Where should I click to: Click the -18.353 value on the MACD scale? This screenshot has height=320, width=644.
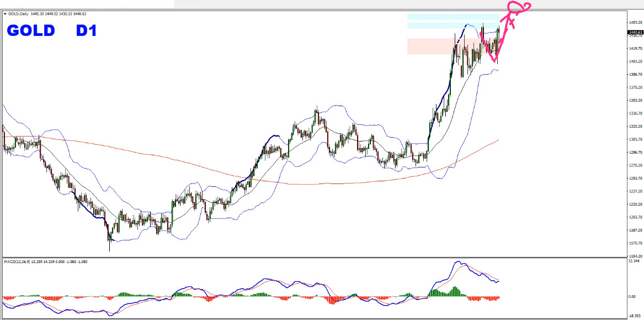pyautogui.click(x=634, y=317)
